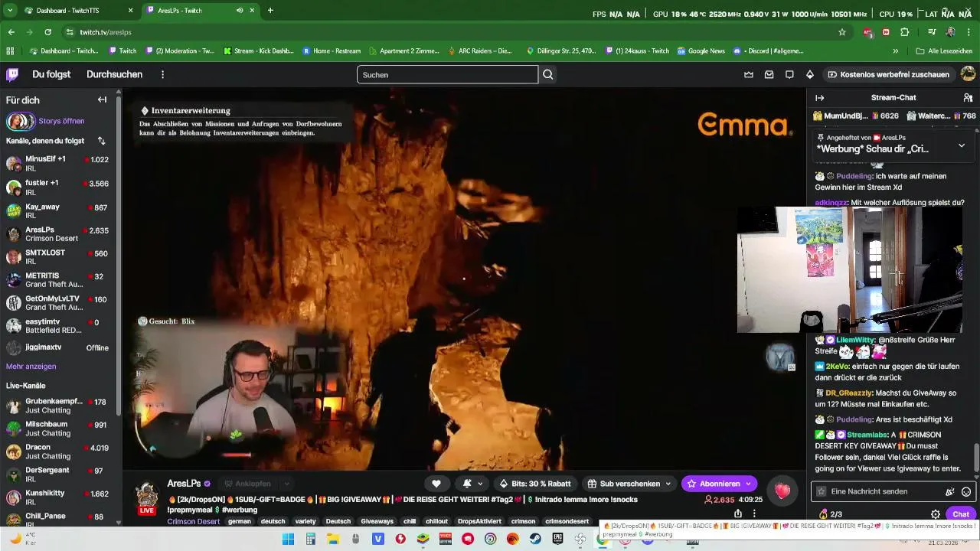Screen dimensions: 980x551
Task: Open the Chrome apps grid icon
Action: coord(10,51)
